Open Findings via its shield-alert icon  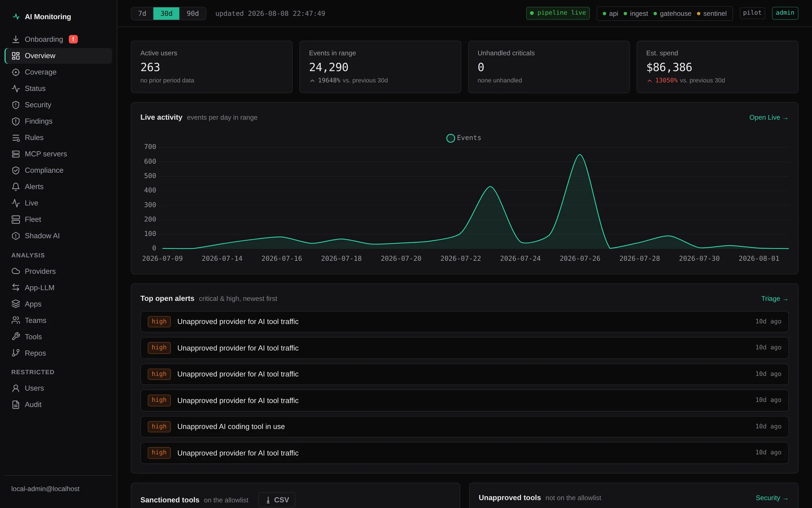point(16,121)
